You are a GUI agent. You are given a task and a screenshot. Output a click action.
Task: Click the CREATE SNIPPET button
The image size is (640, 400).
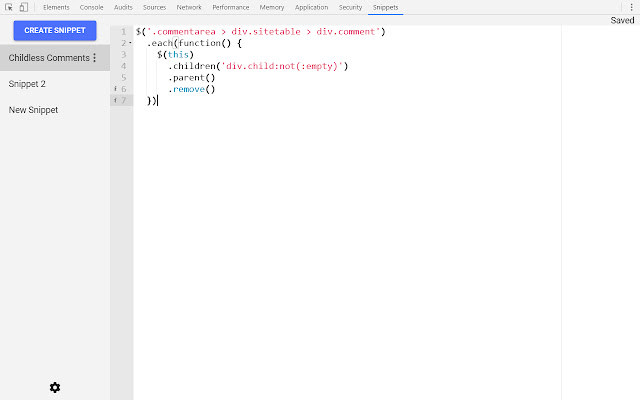click(x=55, y=31)
